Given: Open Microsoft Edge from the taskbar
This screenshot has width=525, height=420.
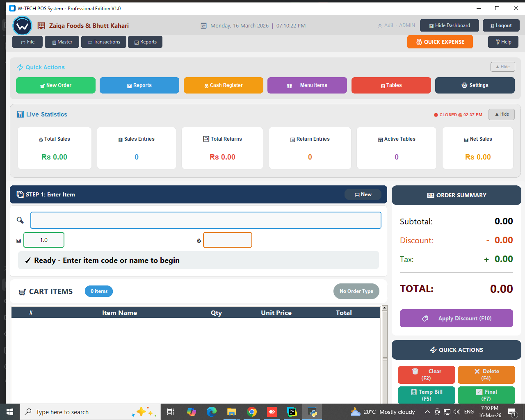Looking at the screenshot, I should click(x=212, y=412).
